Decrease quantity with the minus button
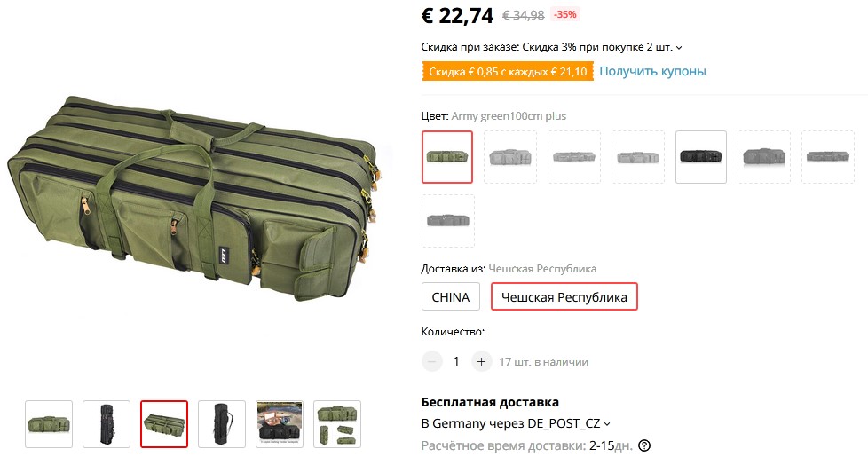The image size is (868, 457). (432, 362)
